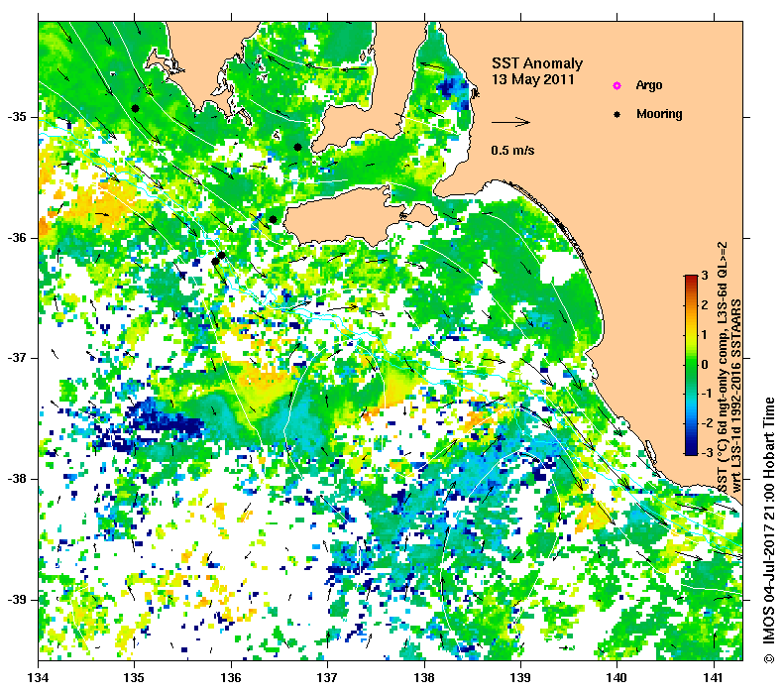This screenshot has width=784, height=694.
Task: Click longitude label 135 on x-axis
Action: pos(135,678)
